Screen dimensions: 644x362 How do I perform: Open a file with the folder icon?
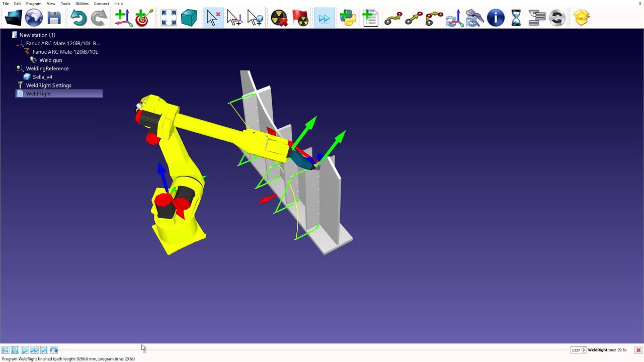[14, 18]
